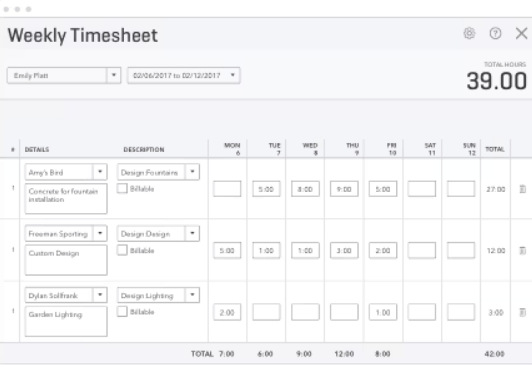Expand the Dylan Sollfrank customer dropdown
This screenshot has width=532, height=365.
pos(100,294)
